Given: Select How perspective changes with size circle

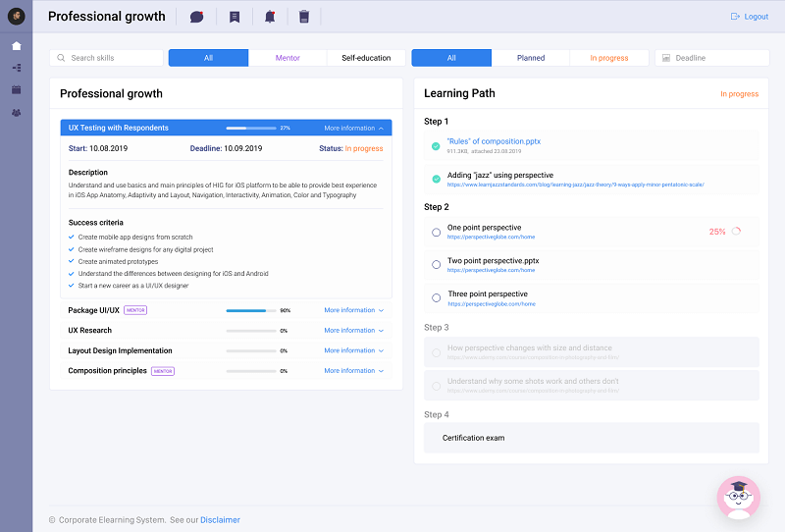Looking at the screenshot, I should pos(436,352).
